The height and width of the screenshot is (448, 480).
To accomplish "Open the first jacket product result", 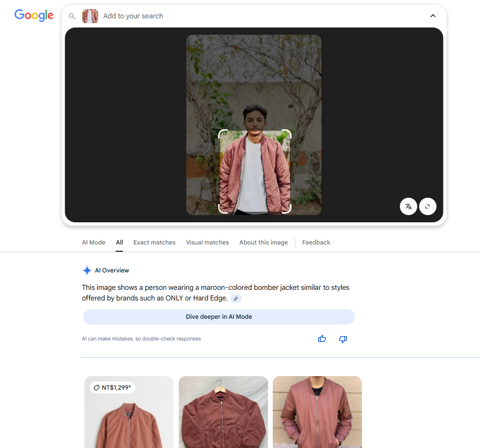I will coord(129,415).
